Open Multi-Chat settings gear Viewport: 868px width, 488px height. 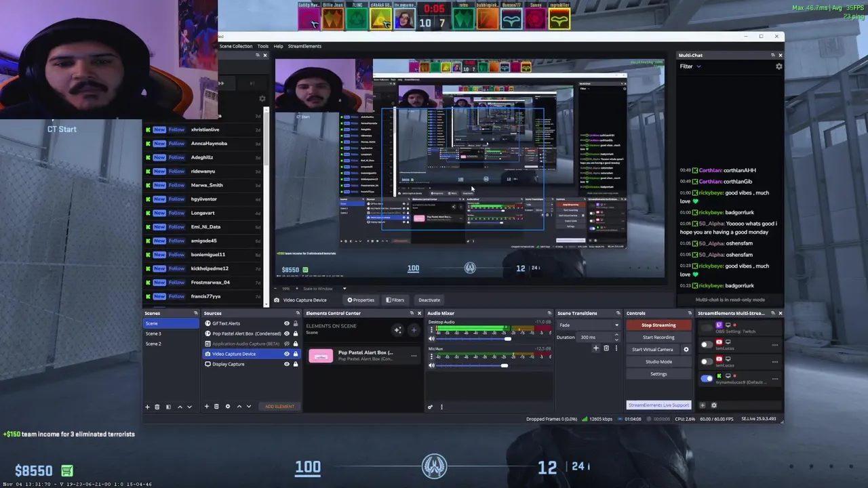tap(778, 66)
